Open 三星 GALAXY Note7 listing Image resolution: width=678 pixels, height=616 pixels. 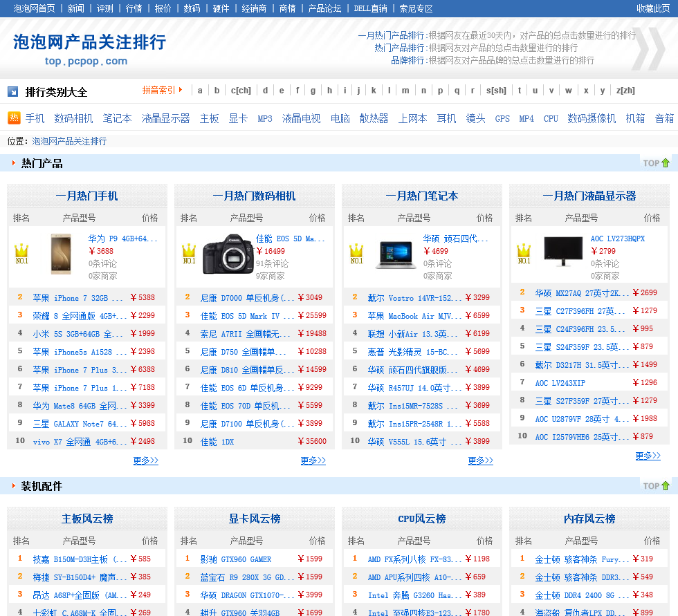(x=80, y=424)
